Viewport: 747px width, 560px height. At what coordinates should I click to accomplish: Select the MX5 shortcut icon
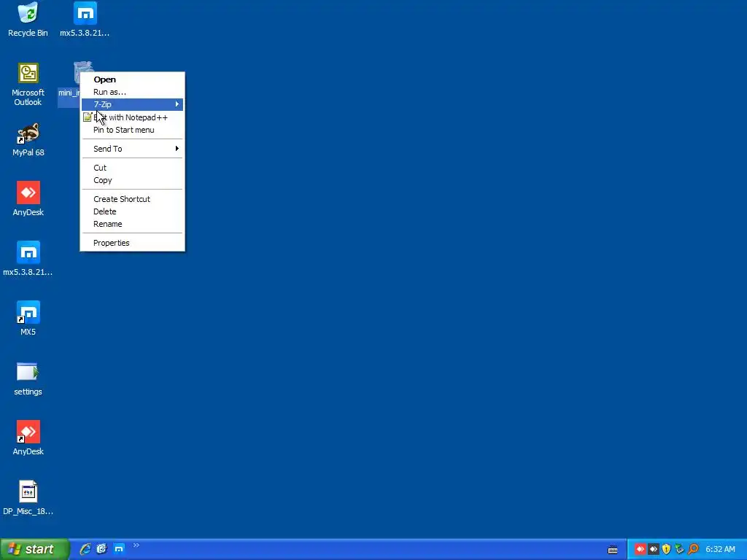[28, 318]
